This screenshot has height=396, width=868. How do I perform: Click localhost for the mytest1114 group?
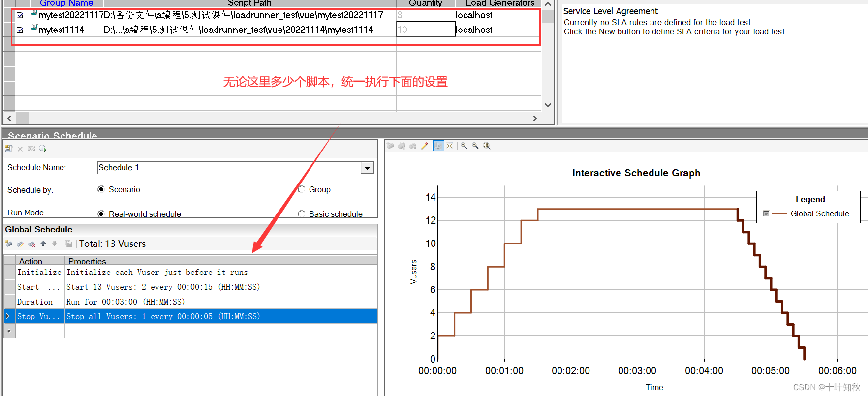474,30
